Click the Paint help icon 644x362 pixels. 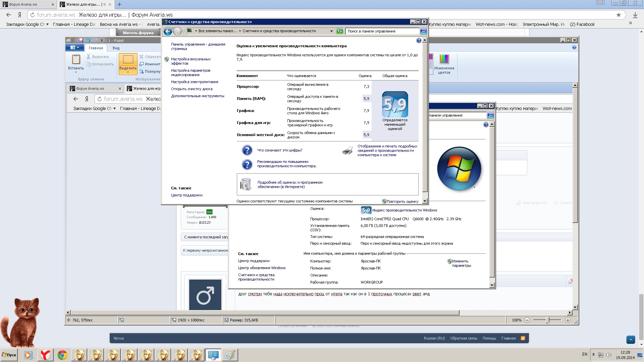574,48
